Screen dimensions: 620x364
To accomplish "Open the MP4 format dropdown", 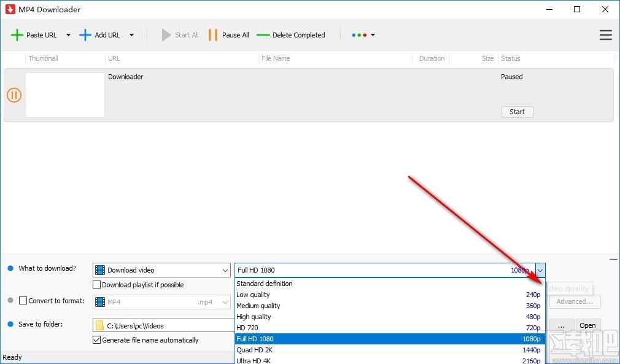I will (161, 302).
